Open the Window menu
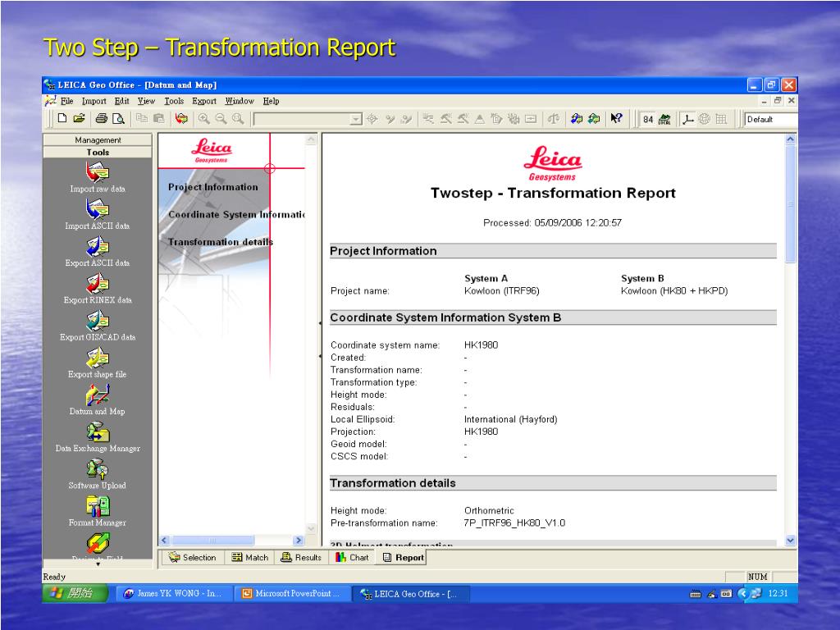 (240, 101)
